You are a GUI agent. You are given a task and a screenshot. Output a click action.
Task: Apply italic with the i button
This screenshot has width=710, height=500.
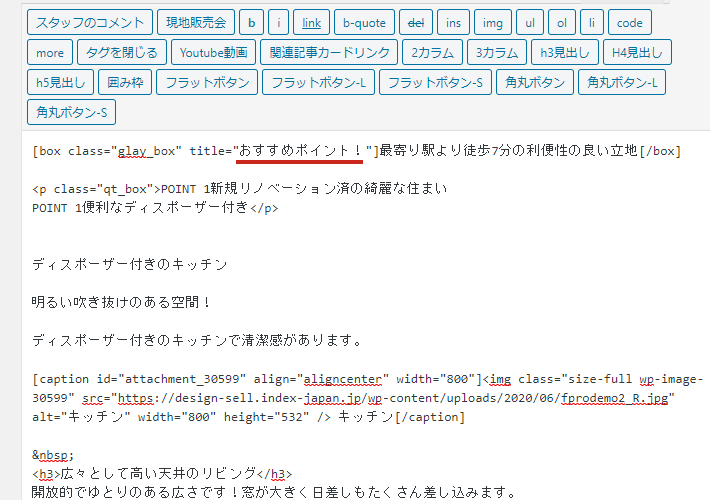279,22
